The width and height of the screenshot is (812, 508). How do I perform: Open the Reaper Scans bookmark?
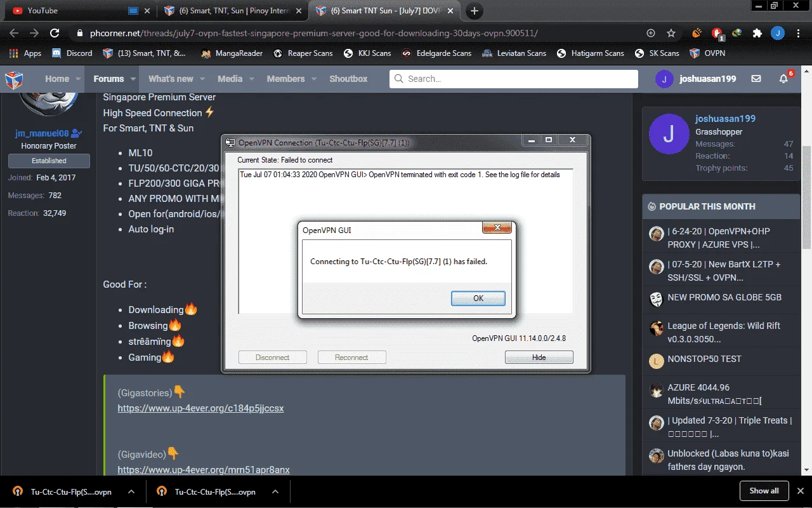pos(303,53)
